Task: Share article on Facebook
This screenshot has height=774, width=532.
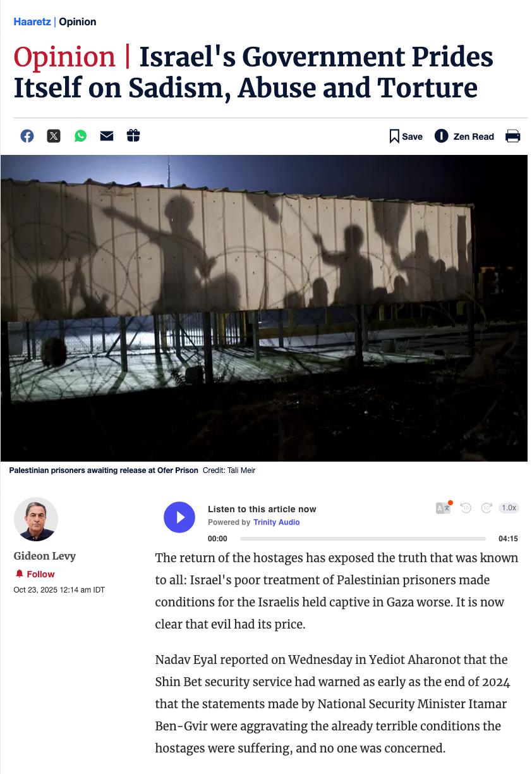Action: point(27,136)
